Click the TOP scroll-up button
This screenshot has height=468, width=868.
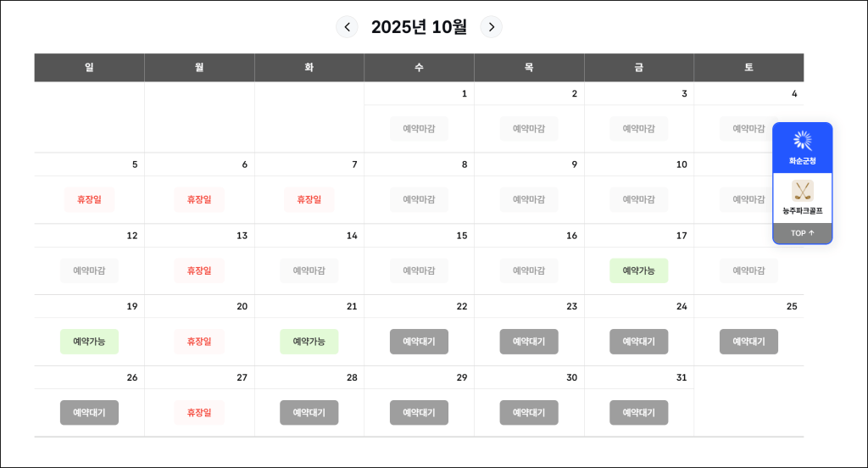[802, 233]
